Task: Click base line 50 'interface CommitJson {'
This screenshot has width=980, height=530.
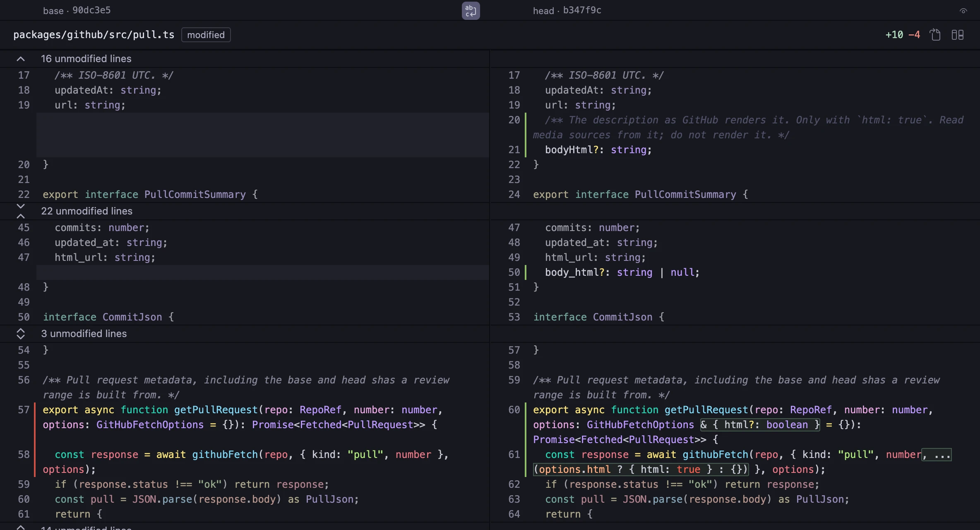Action: coord(108,317)
